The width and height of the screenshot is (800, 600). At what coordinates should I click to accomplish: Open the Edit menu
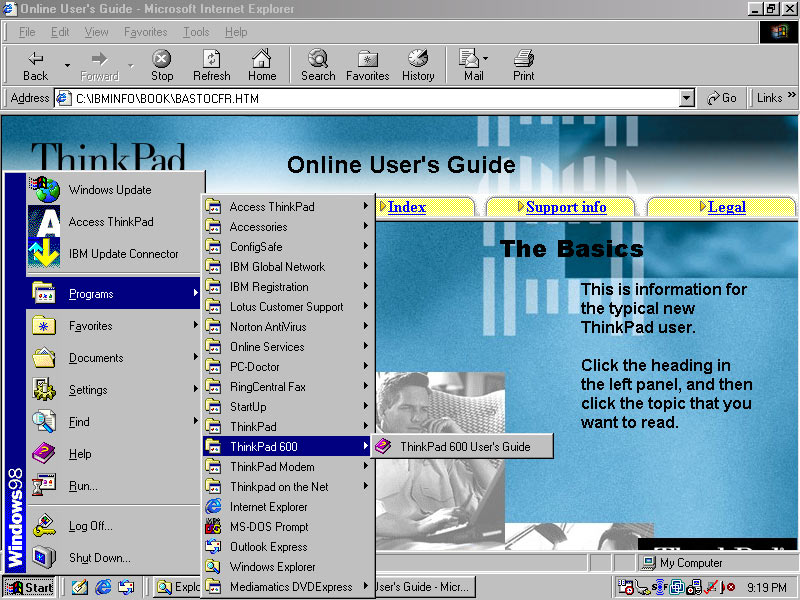60,32
